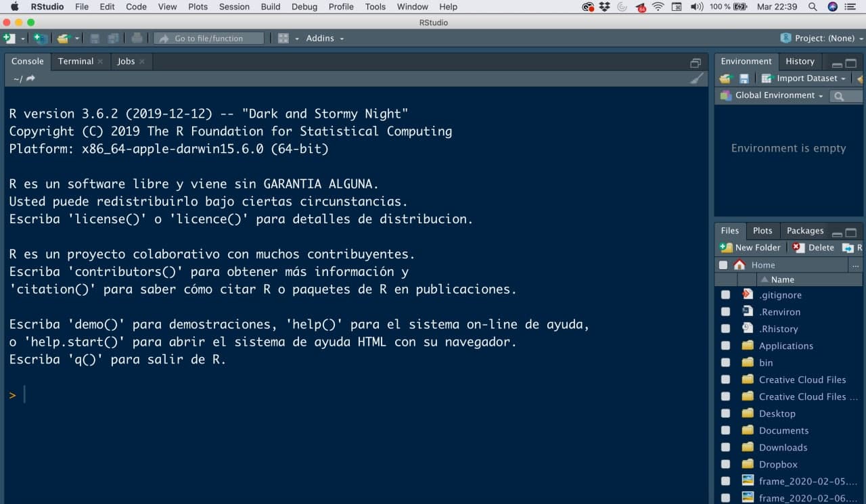Click the Save all documents icon

point(113,39)
